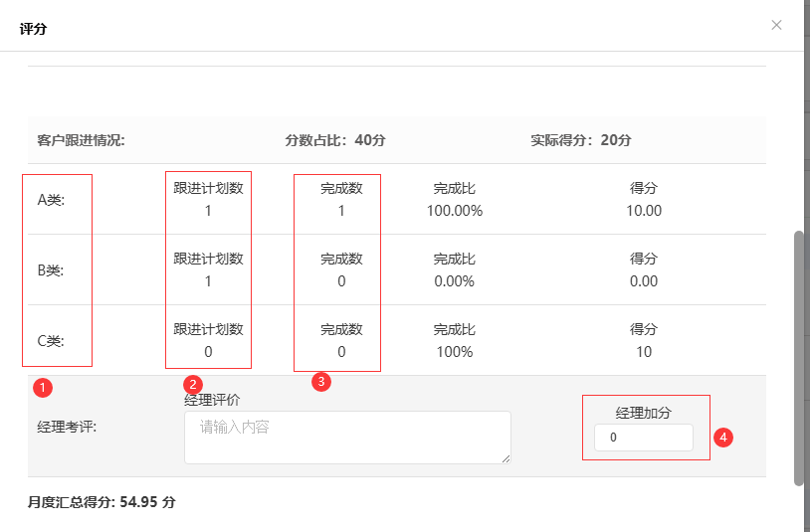The width and height of the screenshot is (810, 532).
Task: Click the 实际得分：20分 header text
Action: 581,140
